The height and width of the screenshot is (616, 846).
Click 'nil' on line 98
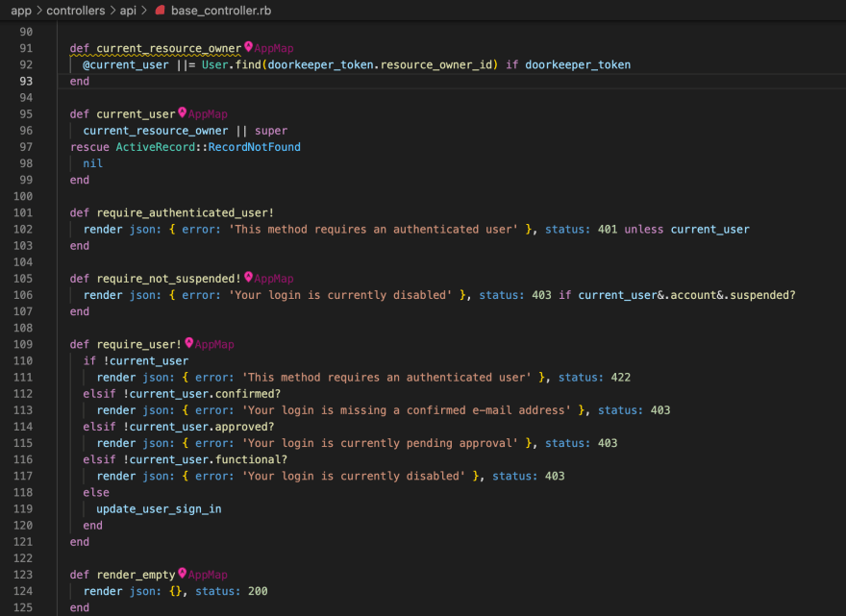pyautogui.click(x=93, y=163)
